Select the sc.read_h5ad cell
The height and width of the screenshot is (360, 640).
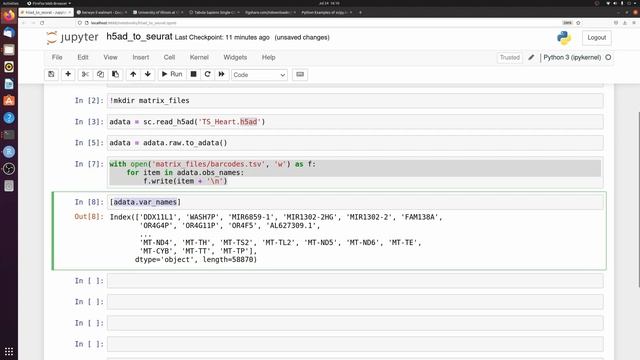[355, 122]
